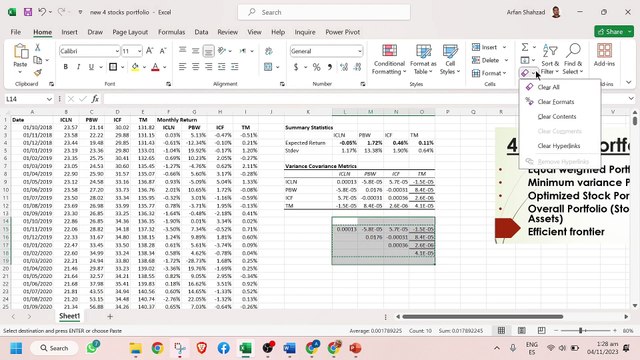Image resolution: width=640 pixels, height=360 pixels.
Task: Open the Data ribbon tab
Action: 201,32
